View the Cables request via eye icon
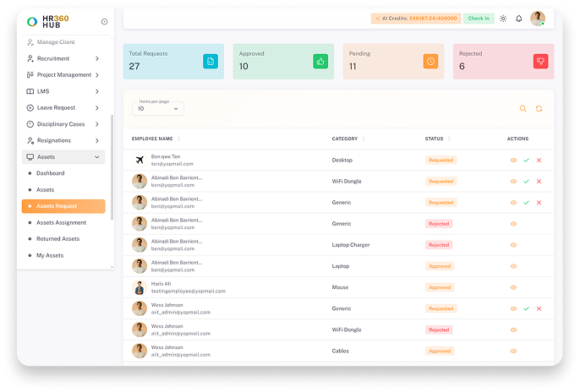 513,351
